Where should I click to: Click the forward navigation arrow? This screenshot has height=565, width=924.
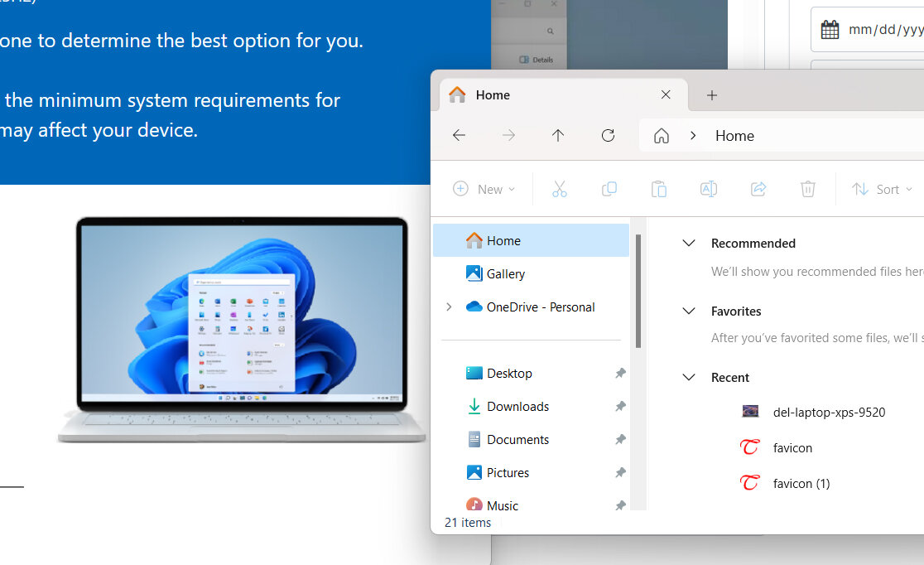click(508, 136)
